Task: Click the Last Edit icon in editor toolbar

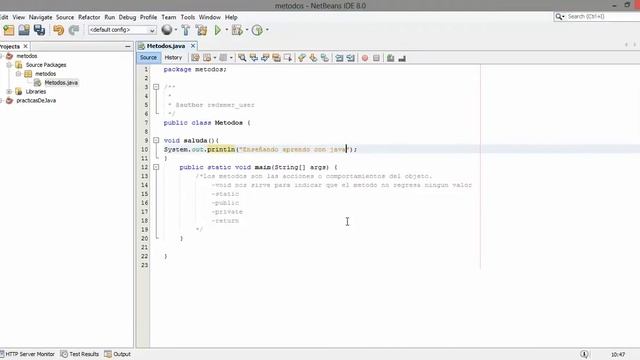Action: 195,58
